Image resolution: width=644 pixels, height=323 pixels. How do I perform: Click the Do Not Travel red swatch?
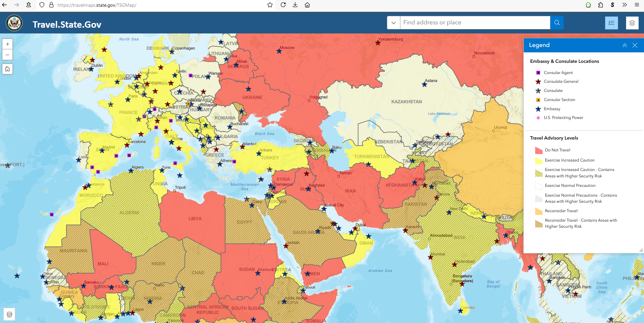539,150
